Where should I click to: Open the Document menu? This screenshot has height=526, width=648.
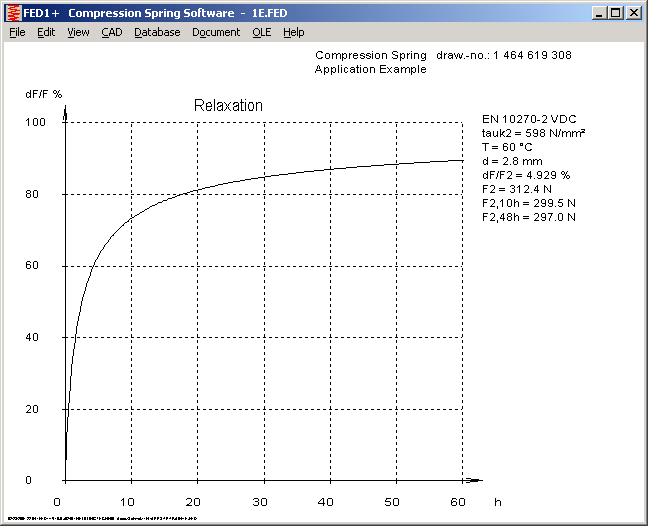click(216, 32)
